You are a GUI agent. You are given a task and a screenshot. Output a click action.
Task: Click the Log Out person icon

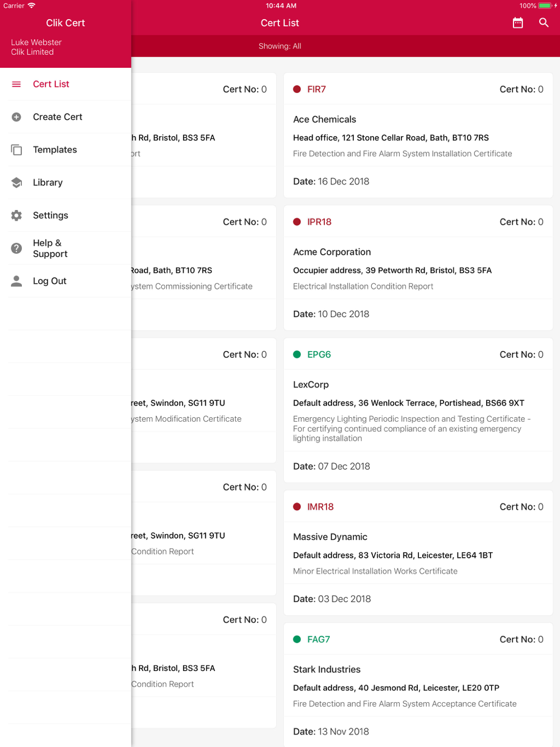click(17, 281)
